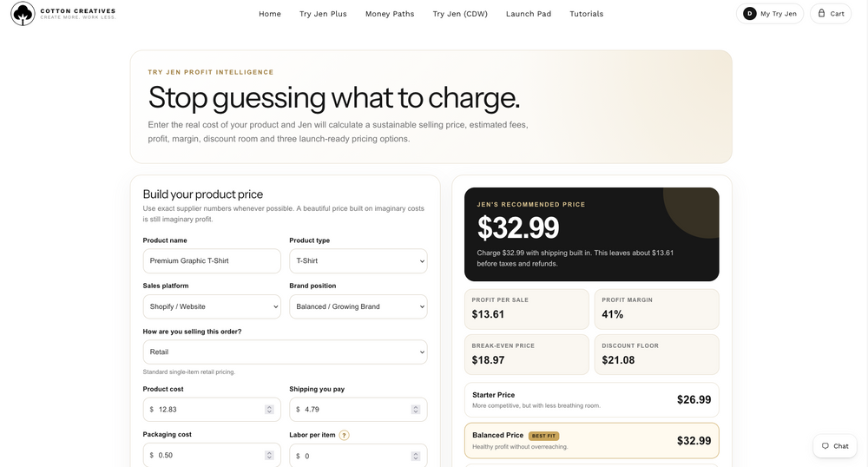Click the Profit margin 41% card
The image size is (868, 467).
pos(656,309)
